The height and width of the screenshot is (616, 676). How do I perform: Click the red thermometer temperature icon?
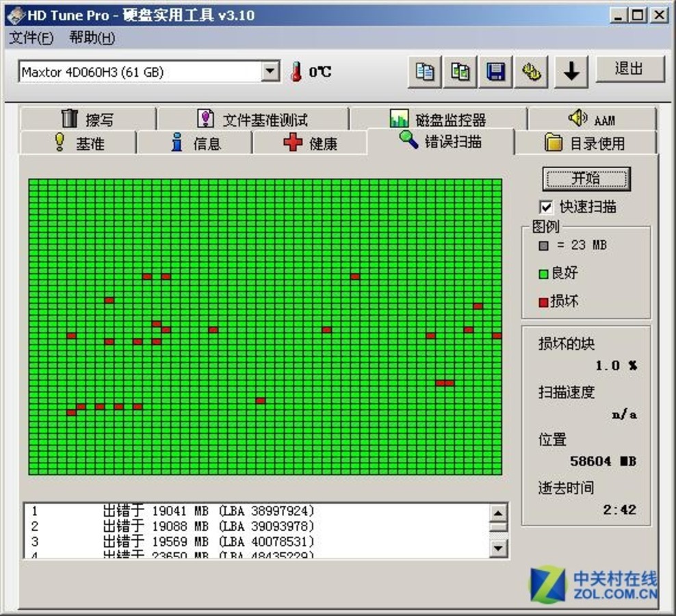click(296, 72)
